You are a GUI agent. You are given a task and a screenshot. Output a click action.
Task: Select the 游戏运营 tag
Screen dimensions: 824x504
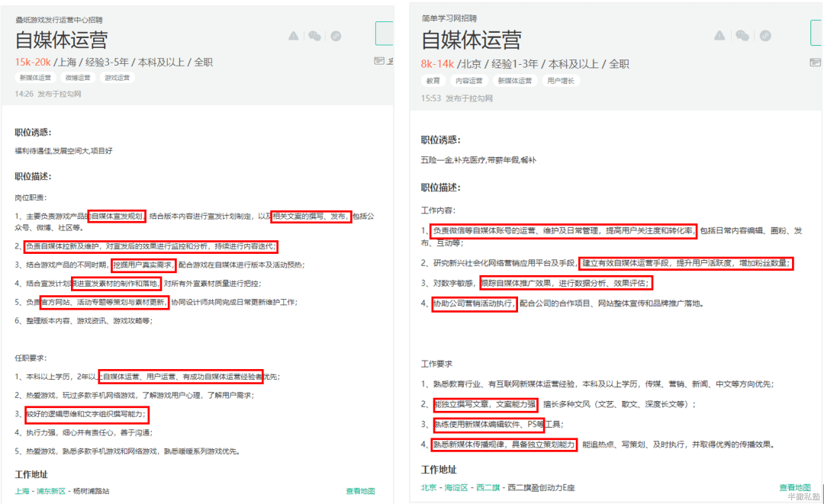tap(117, 78)
